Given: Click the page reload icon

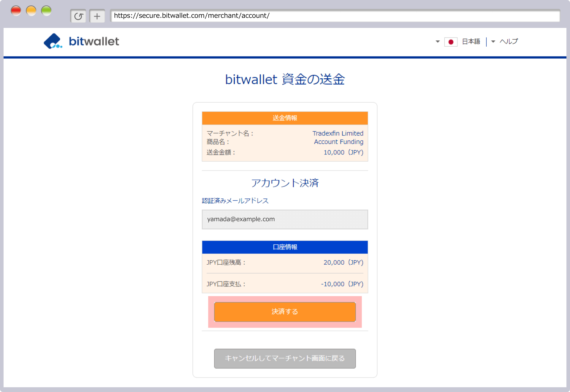Looking at the screenshot, I should tap(78, 16).
